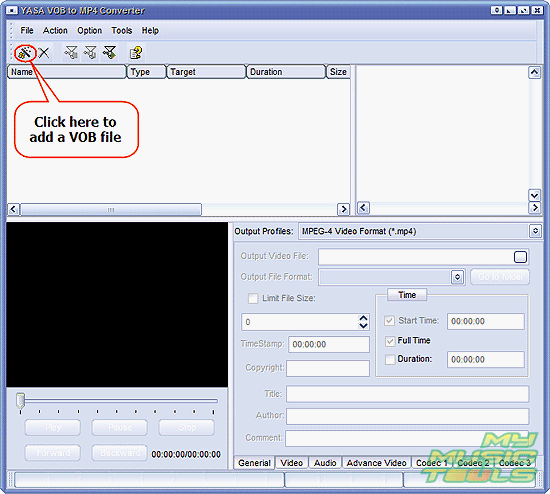
Task: Click the Duration time value field
Action: pos(485,360)
